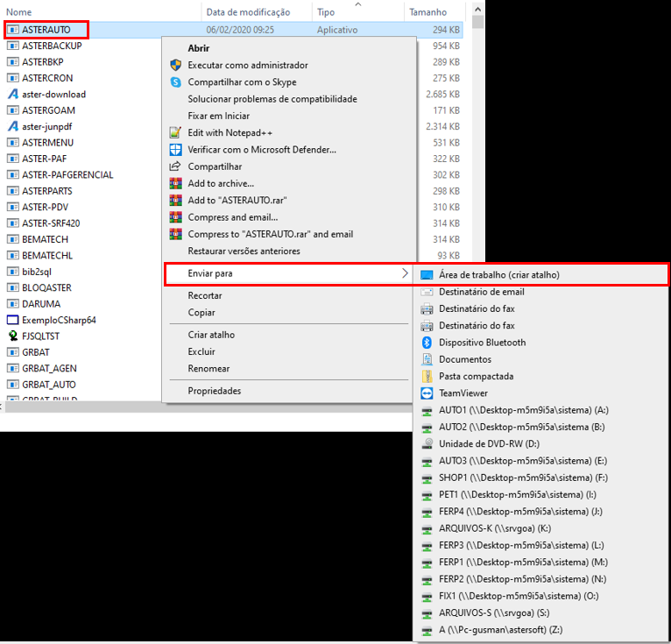Click the ExemploCSharp64 file icon

point(13,320)
